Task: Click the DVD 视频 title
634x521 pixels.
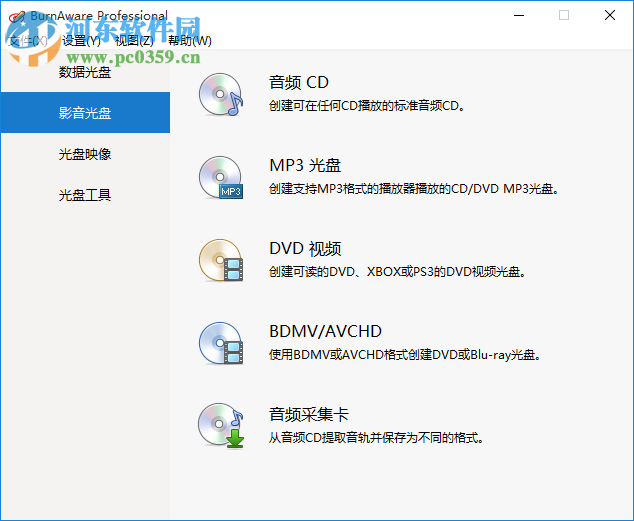Action: coord(305,248)
